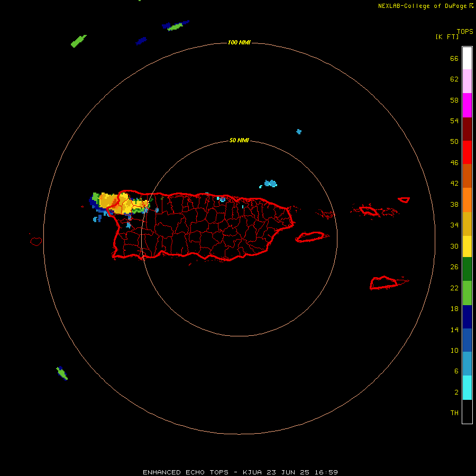The width and height of the screenshot is (476, 476).
Task: Click the [K FT] units label
Action: pyautogui.click(x=447, y=36)
